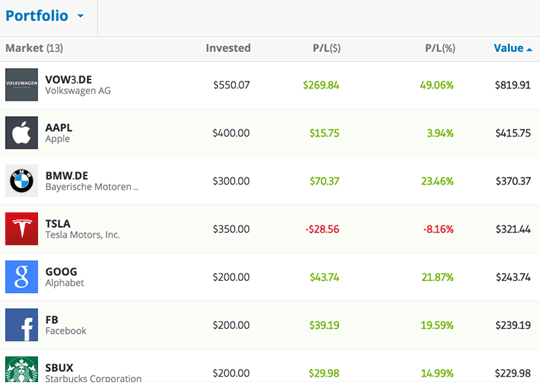Open the SBUX ticker
Image resolution: width=540 pixels, height=383 pixels.
pyautogui.click(x=59, y=368)
